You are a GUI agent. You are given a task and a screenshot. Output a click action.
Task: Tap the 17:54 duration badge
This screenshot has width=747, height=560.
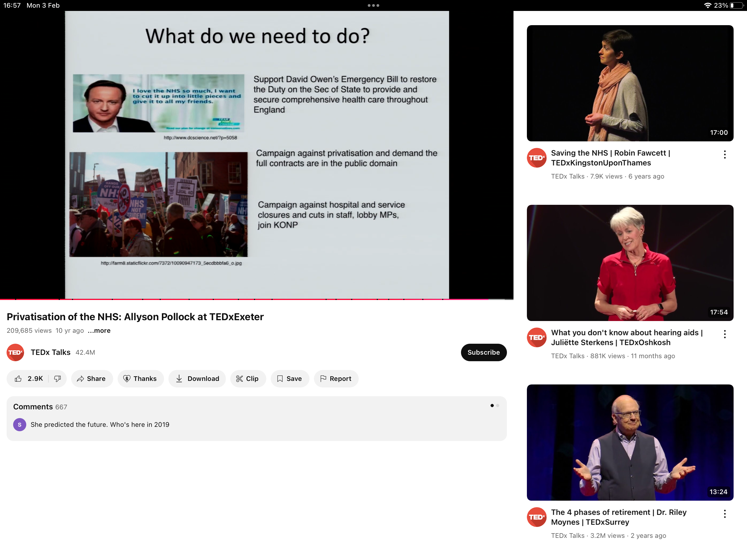coord(719,313)
